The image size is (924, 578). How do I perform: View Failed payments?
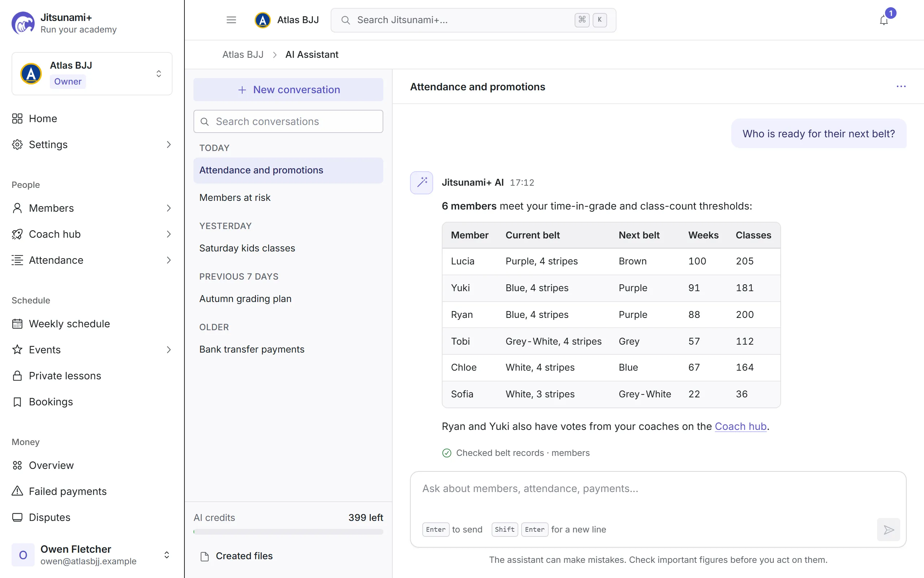tap(92, 491)
